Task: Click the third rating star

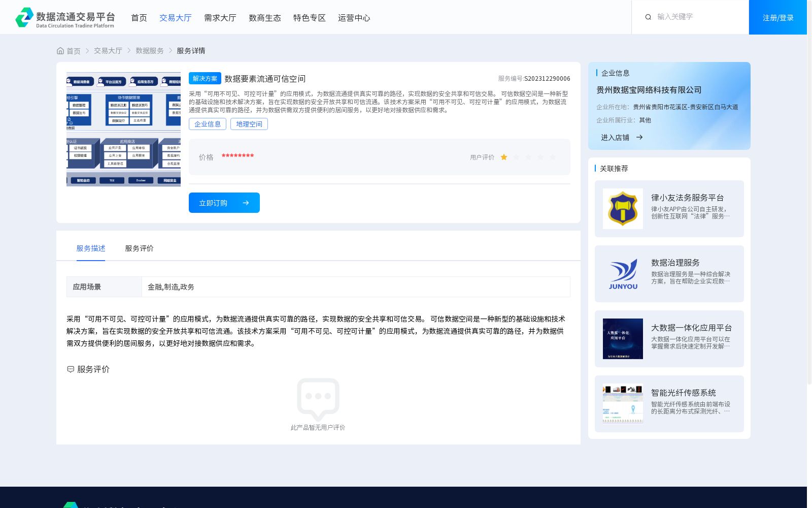Action: click(x=528, y=157)
